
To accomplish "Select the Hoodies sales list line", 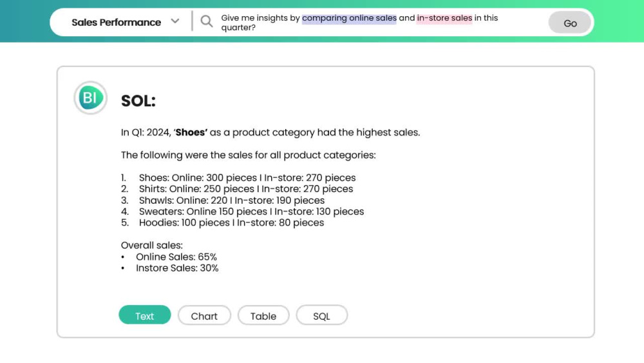I will tap(222, 222).
